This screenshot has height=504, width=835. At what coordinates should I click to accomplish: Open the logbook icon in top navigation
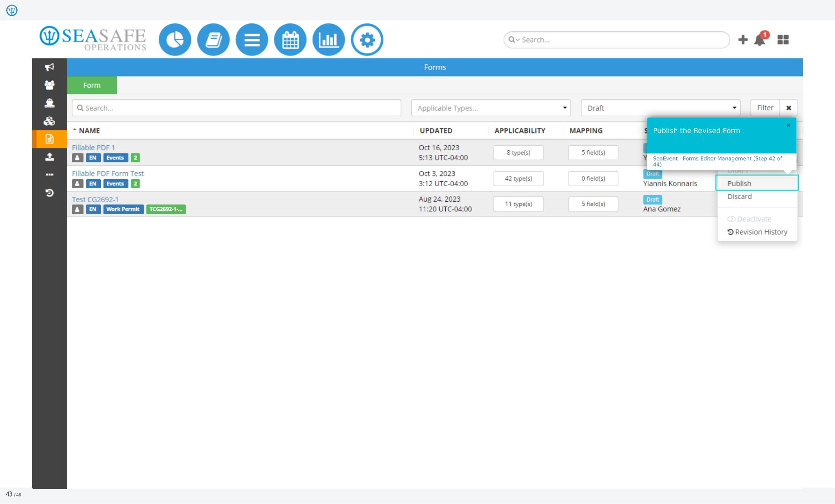(213, 40)
